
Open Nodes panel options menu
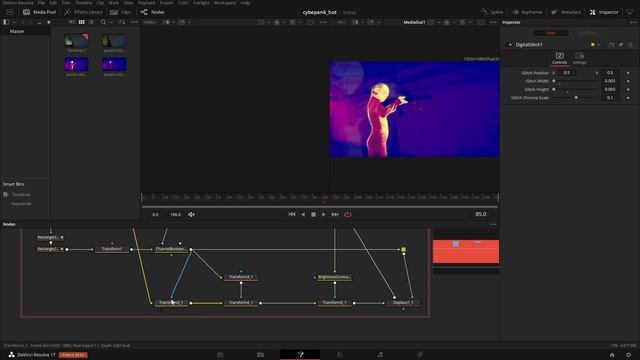[x=493, y=224]
